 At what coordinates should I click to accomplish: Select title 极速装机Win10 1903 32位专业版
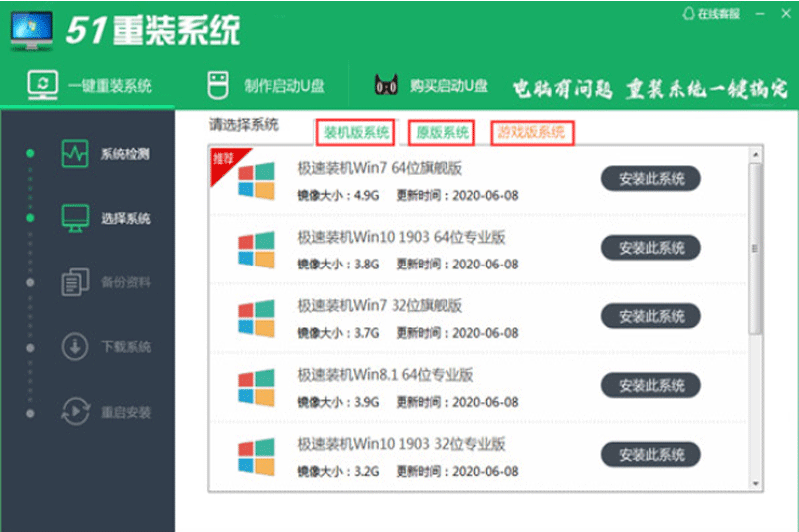(401, 444)
